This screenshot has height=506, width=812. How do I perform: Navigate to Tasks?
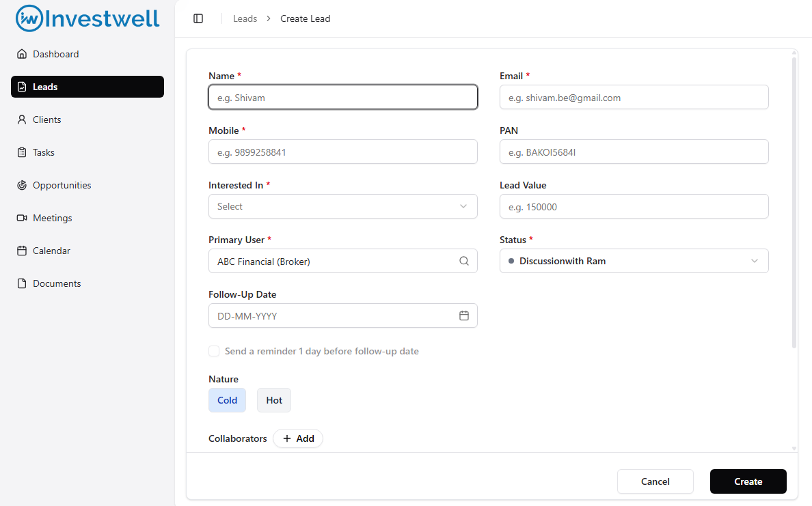point(87,152)
